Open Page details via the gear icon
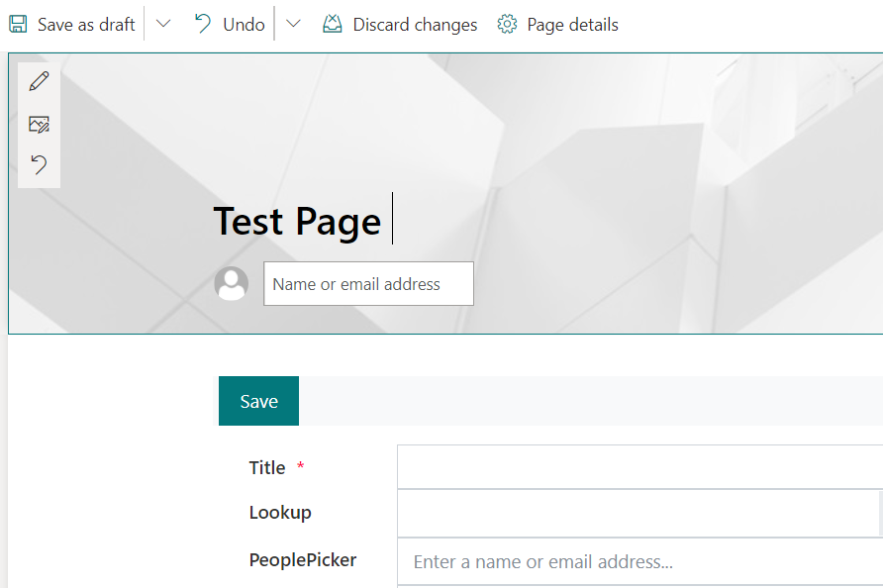The height and width of the screenshot is (588, 883). pos(508,25)
